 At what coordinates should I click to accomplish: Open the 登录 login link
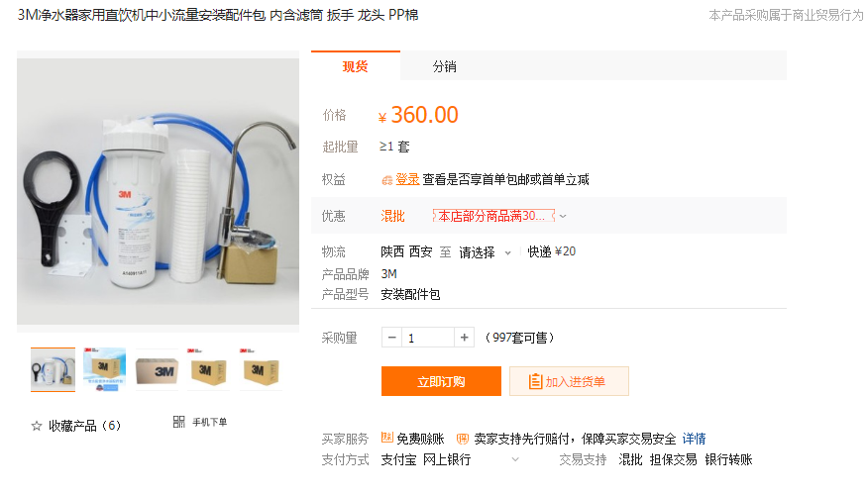point(407,180)
